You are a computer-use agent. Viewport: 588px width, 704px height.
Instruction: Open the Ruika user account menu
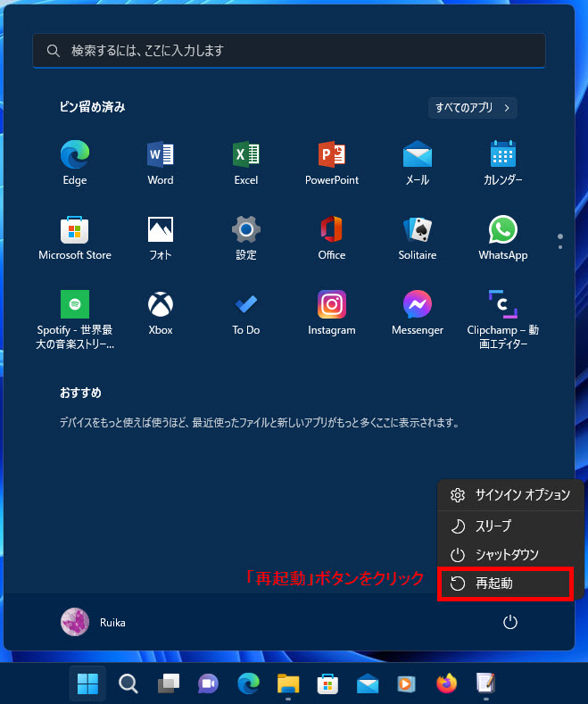click(x=93, y=622)
